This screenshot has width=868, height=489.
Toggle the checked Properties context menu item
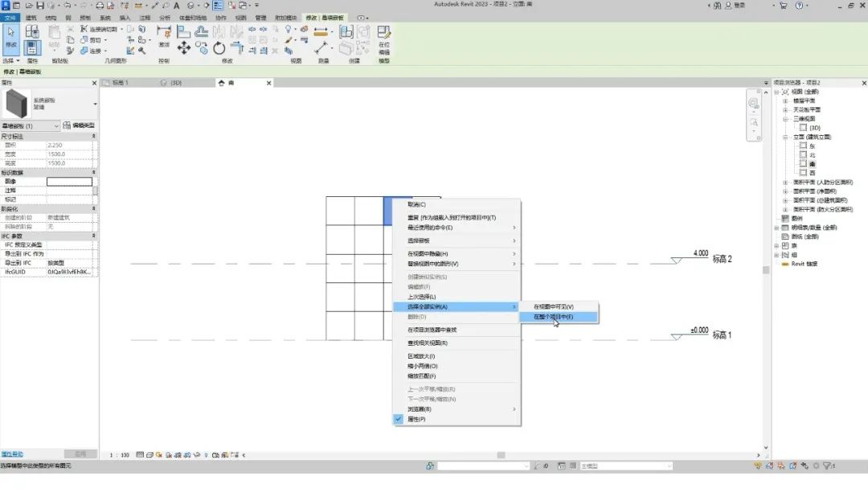click(416, 419)
